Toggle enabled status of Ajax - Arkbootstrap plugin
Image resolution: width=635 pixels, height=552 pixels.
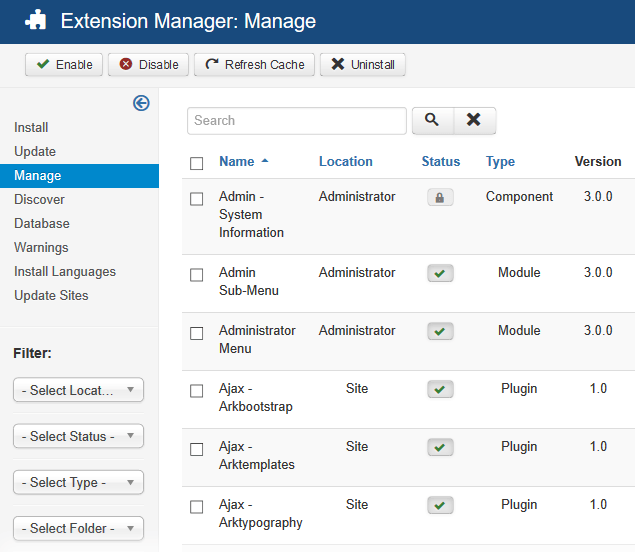tap(440, 389)
